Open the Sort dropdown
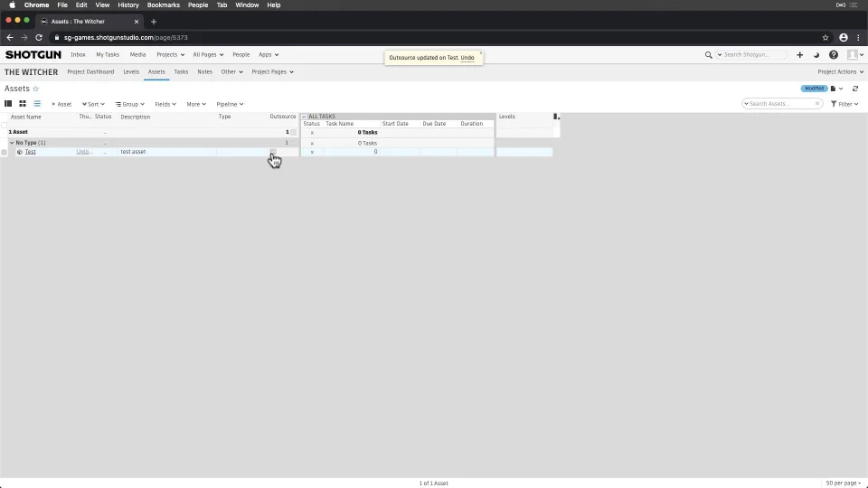This screenshot has height=488, width=868. [93, 104]
